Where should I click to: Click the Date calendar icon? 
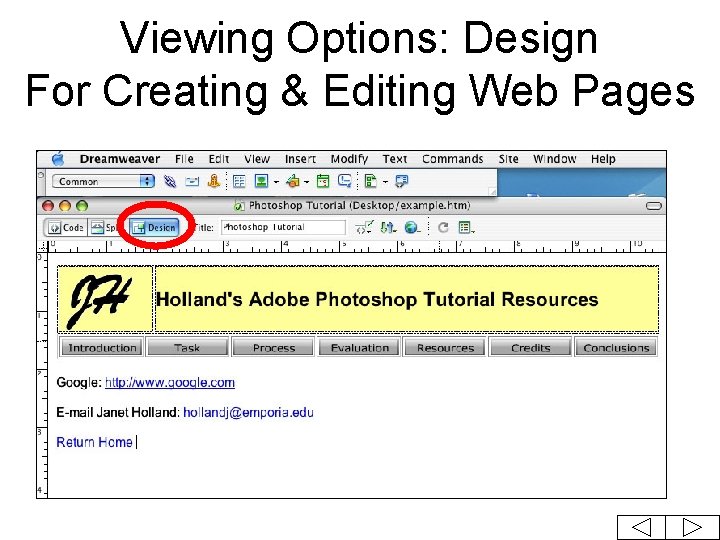[x=323, y=181]
